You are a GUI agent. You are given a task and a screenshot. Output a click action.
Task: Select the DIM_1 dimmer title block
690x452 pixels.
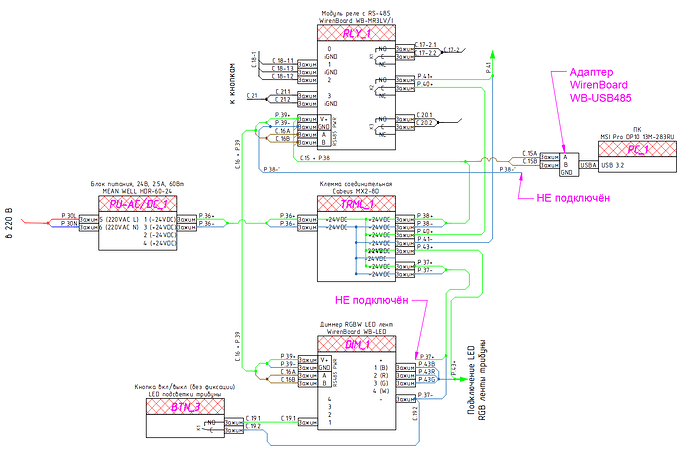356,345
